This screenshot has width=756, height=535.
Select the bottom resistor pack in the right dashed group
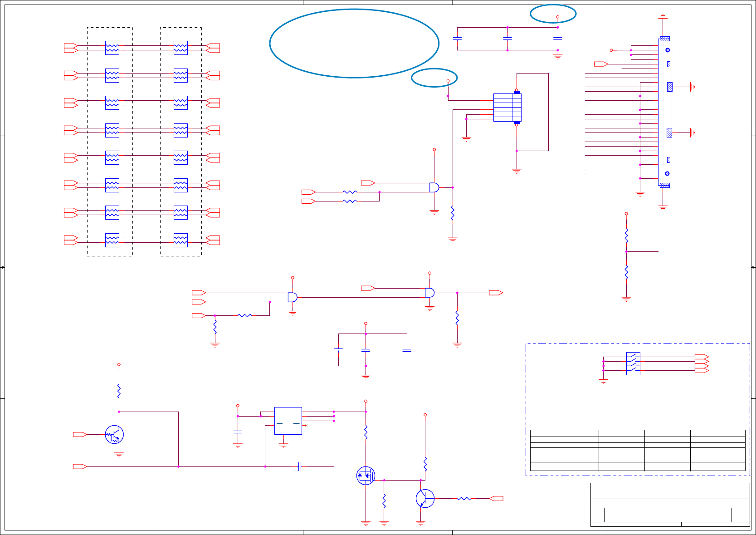point(180,240)
